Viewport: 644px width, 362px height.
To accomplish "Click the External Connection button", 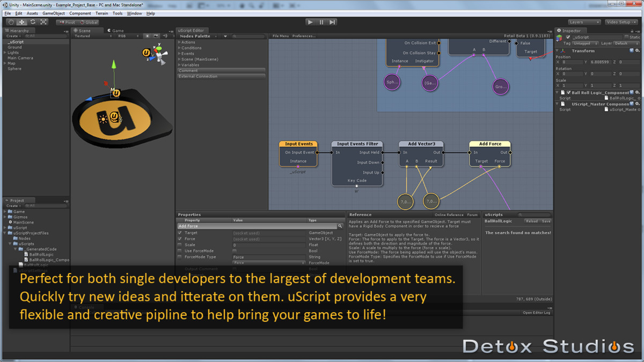I will coord(221,76).
